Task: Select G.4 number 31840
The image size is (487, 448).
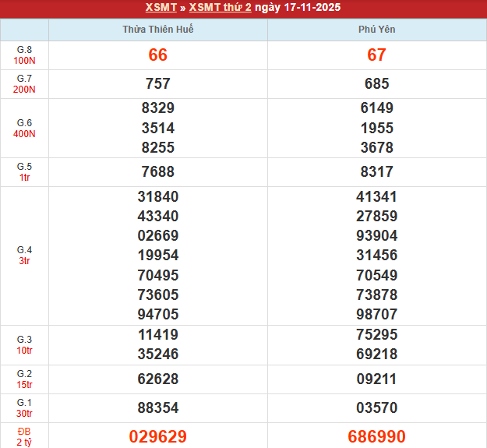Action: tap(157, 196)
